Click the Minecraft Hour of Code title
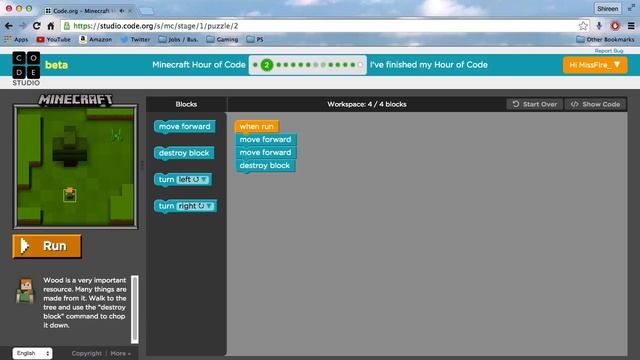The image size is (640, 360). 199,65
